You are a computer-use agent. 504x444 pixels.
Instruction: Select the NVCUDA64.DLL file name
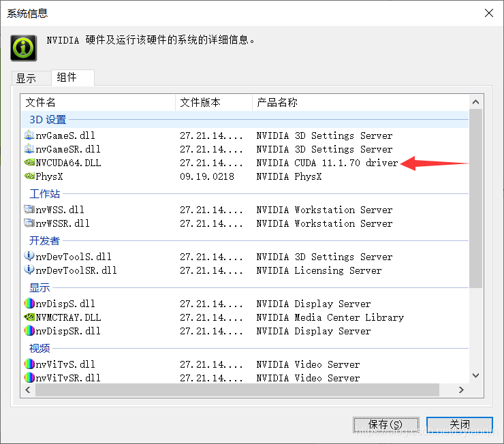click(69, 163)
